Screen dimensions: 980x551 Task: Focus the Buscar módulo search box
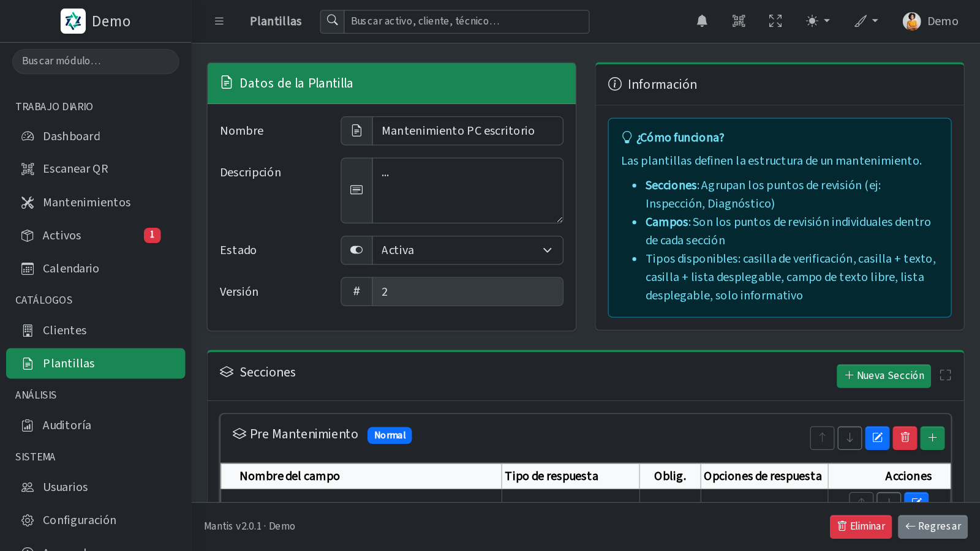click(x=96, y=61)
